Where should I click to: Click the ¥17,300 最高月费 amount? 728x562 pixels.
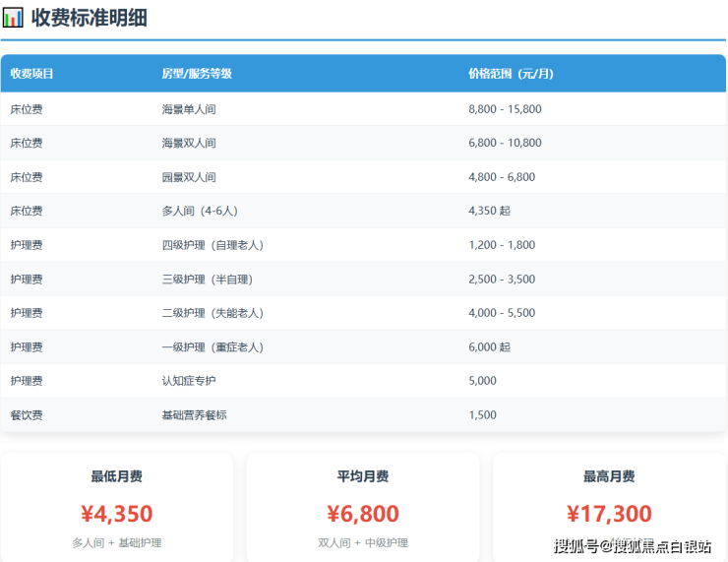[x=609, y=514]
